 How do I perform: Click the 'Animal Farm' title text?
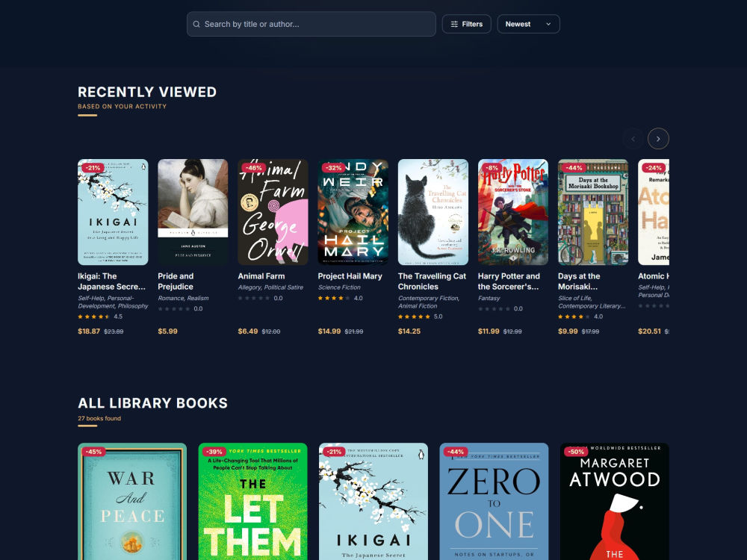coord(261,276)
